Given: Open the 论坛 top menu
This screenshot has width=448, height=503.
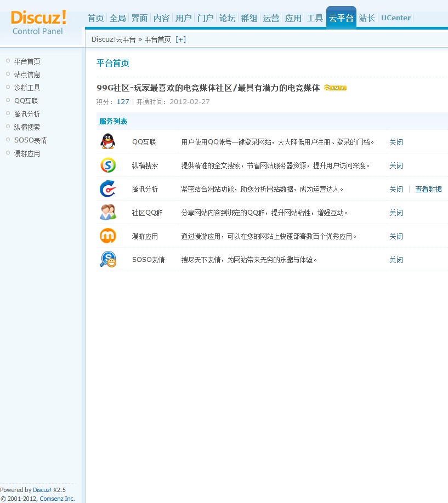Looking at the screenshot, I should tap(227, 18).
